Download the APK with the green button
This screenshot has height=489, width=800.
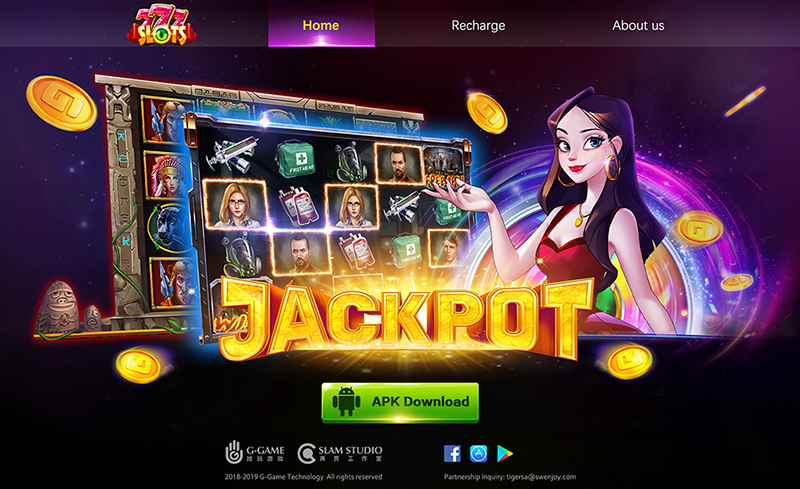click(x=400, y=402)
